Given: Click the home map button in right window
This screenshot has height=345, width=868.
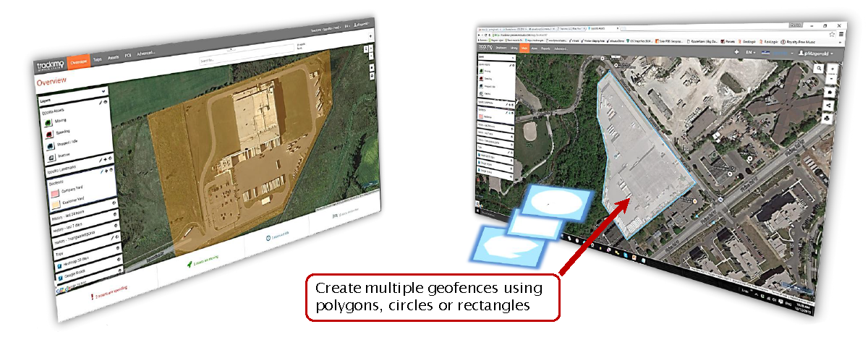Looking at the screenshot, I should [x=830, y=92].
